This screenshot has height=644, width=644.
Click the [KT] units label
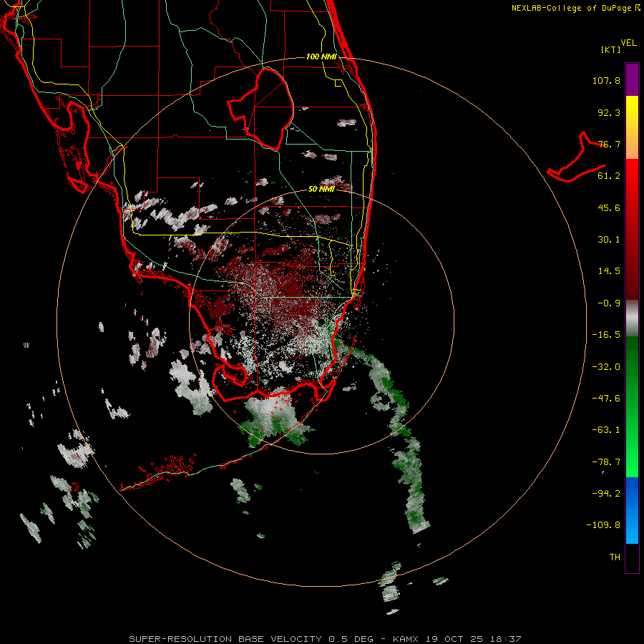coord(610,49)
